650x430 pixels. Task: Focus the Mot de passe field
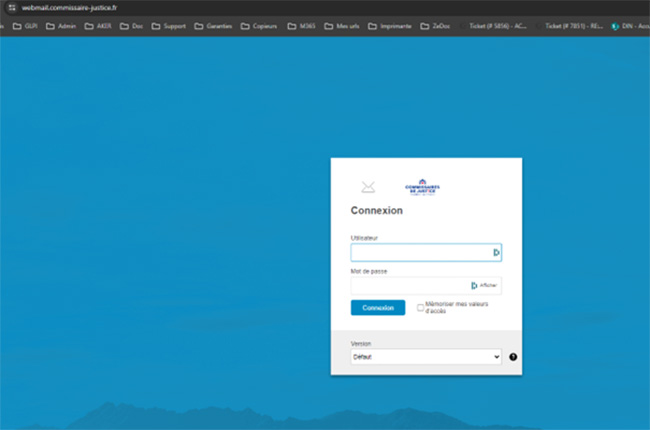pos(408,286)
